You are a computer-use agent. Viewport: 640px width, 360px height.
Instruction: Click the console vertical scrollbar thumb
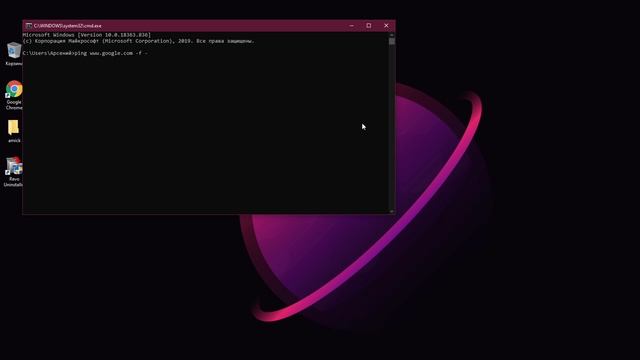coord(392,41)
